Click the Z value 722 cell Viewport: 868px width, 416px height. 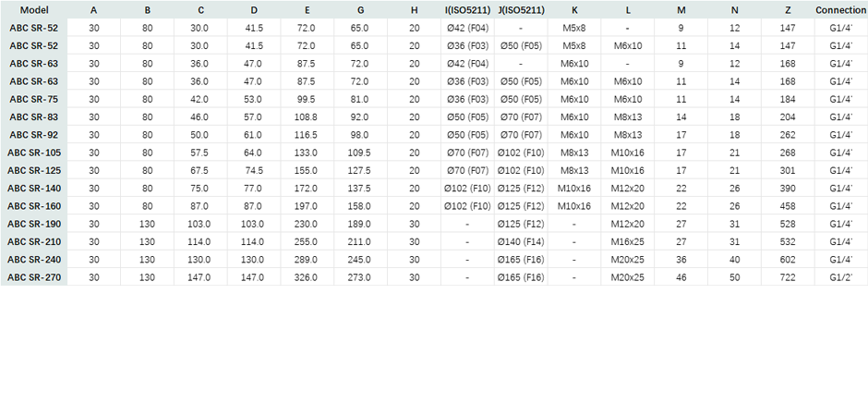(x=787, y=276)
